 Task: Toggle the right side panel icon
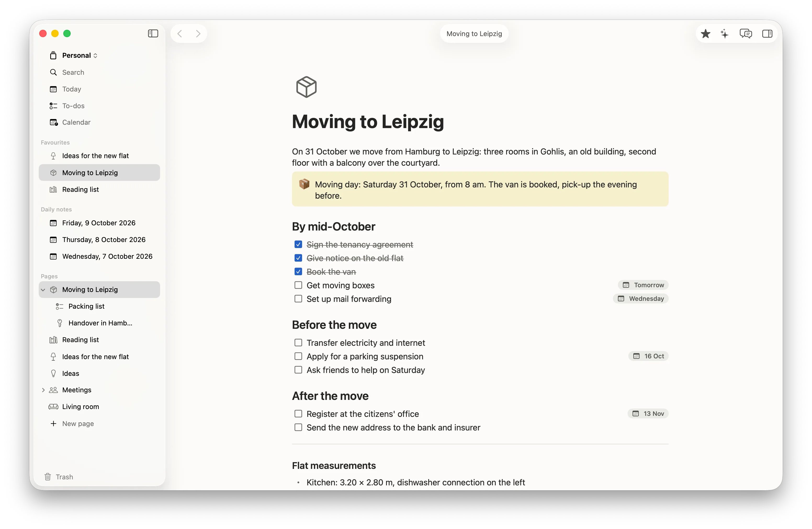click(x=767, y=33)
